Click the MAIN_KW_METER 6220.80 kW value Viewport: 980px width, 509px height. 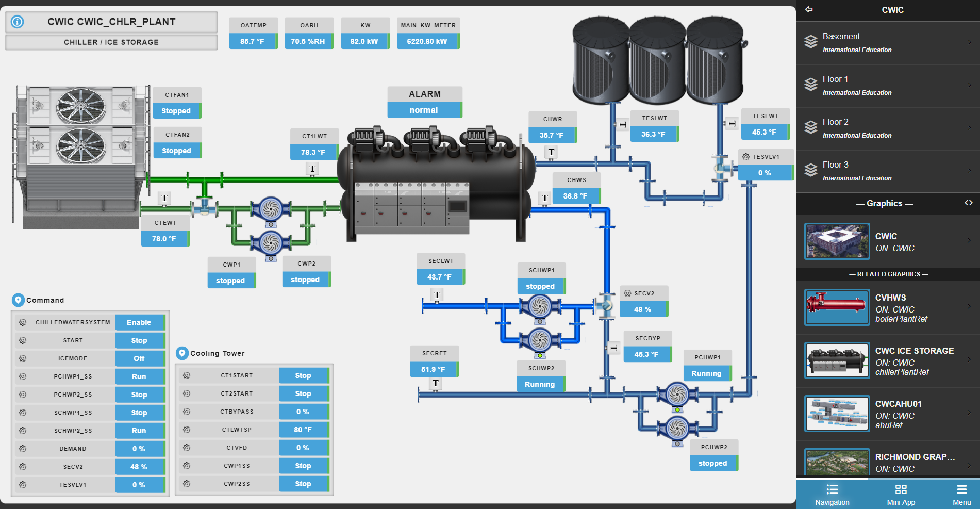427,41
